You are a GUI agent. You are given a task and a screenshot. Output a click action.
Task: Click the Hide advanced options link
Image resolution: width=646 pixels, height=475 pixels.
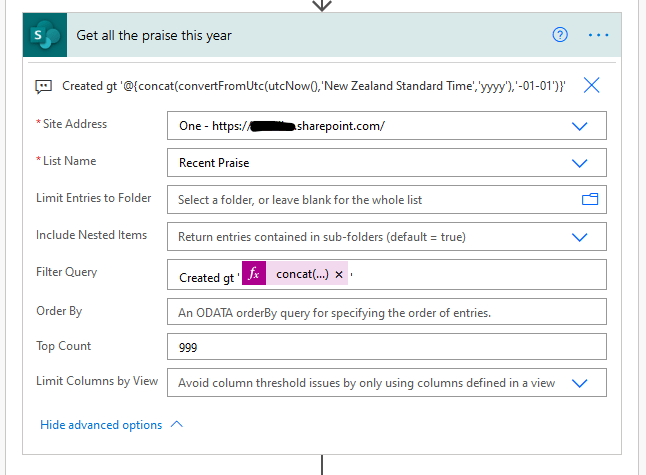click(101, 425)
